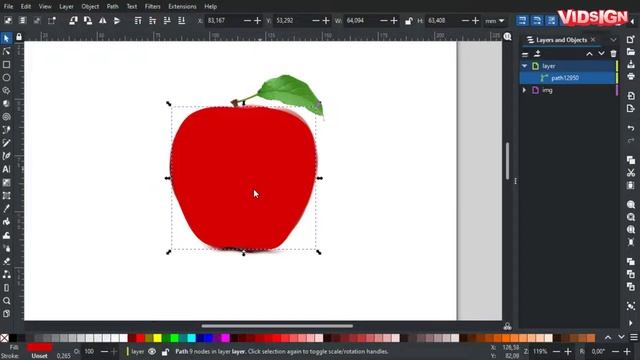Select the Text tool

point(6,169)
